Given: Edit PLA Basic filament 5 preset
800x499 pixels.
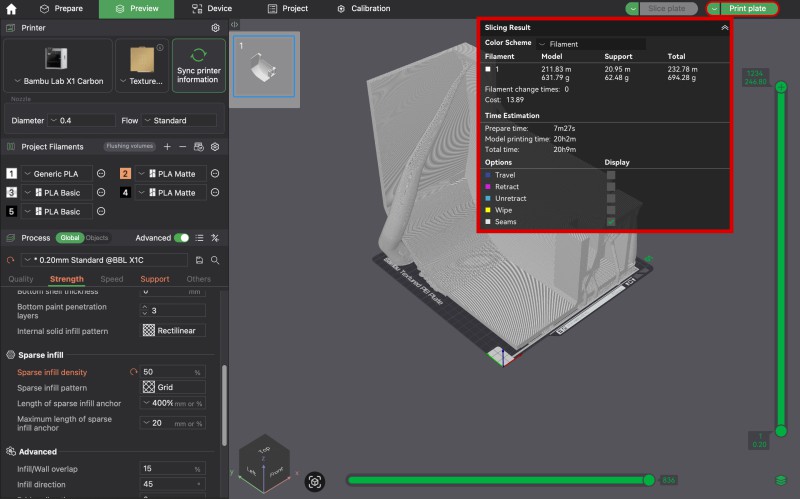Looking at the screenshot, I should click(x=101, y=211).
